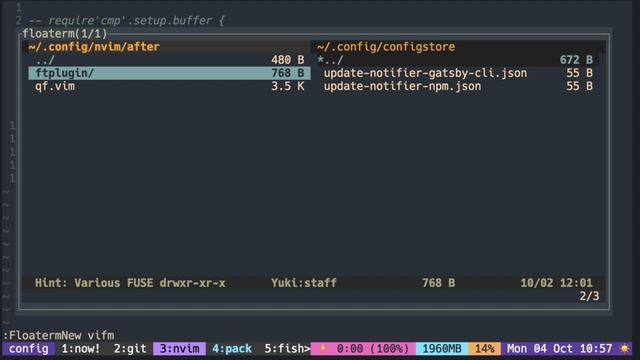Switch to tmux window 5:fish

pos(284,349)
